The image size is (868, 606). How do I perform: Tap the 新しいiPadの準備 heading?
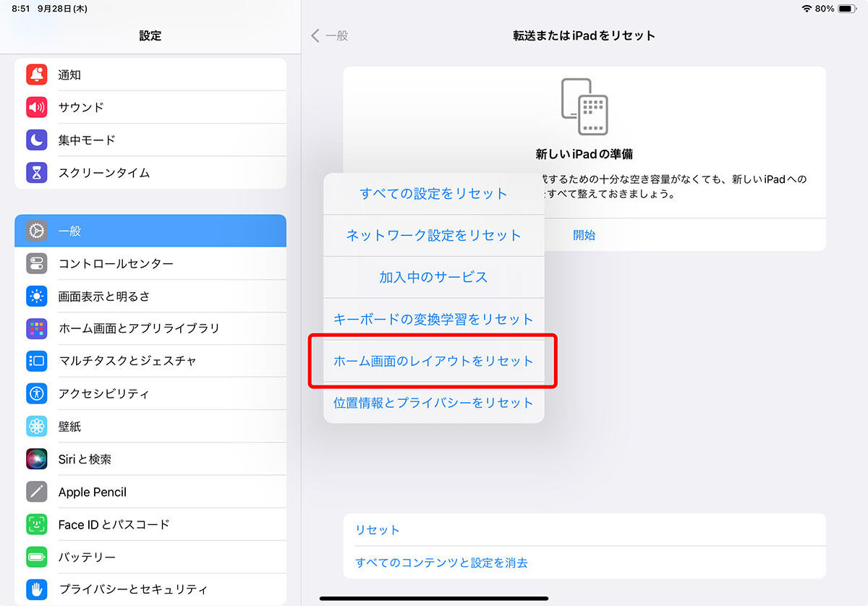click(584, 154)
